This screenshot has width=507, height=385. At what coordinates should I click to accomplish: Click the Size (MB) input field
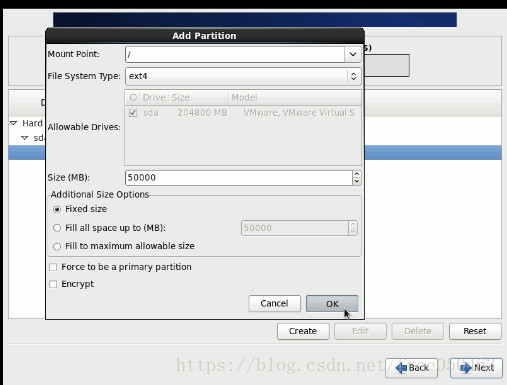(239, 178)
